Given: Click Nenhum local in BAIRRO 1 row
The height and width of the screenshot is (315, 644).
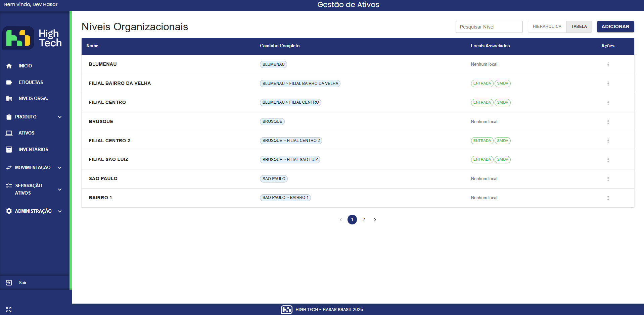Looking at the screenshot, I should [484, 198].
